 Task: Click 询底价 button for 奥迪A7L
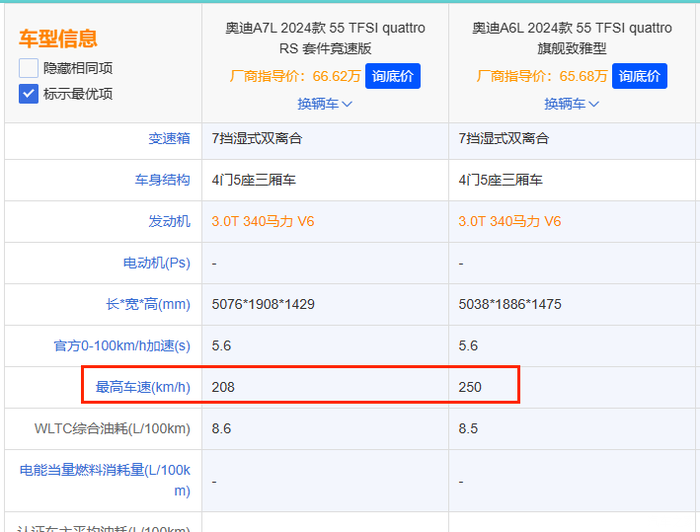(x=392, y=76)
